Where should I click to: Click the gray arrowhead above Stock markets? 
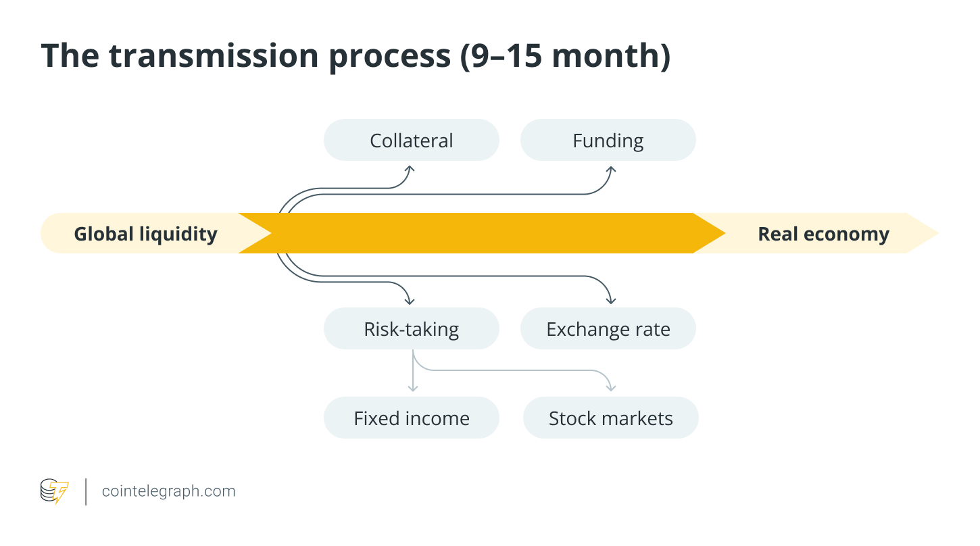pos(611,387)
